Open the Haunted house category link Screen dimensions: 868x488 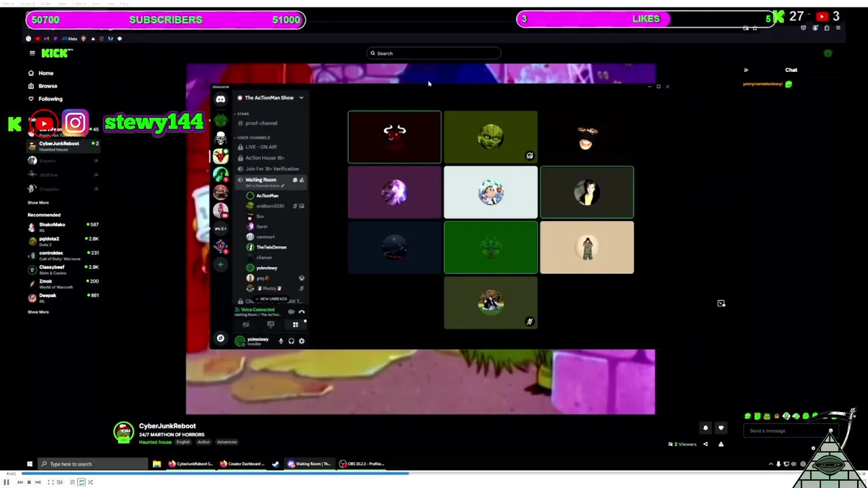[155, 442]
